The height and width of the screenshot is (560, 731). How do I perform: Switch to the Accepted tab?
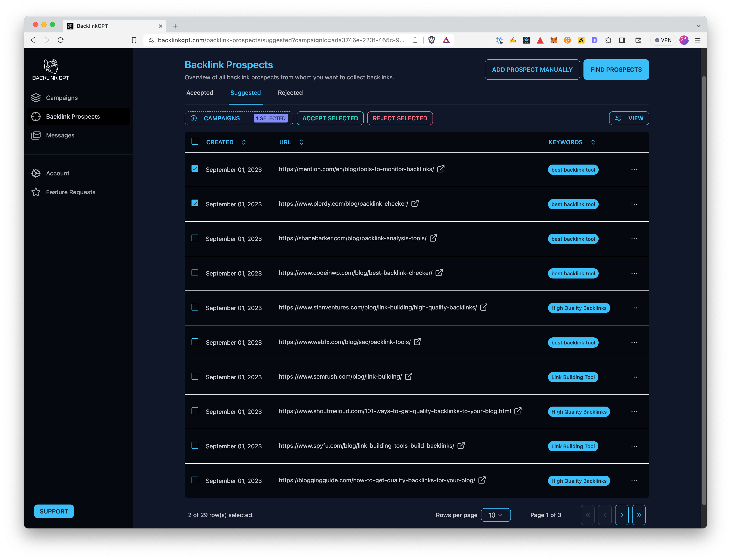200,93
